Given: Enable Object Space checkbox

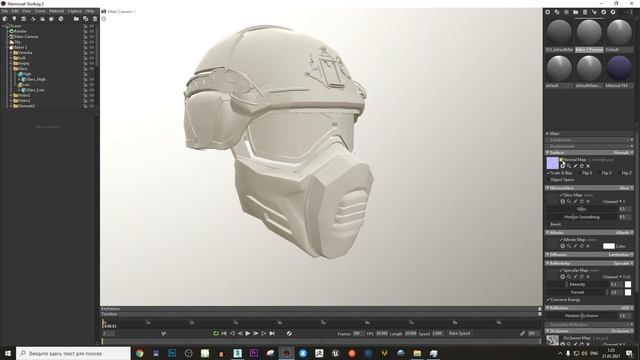Looking at the screenshot, I should coord(548,180).
